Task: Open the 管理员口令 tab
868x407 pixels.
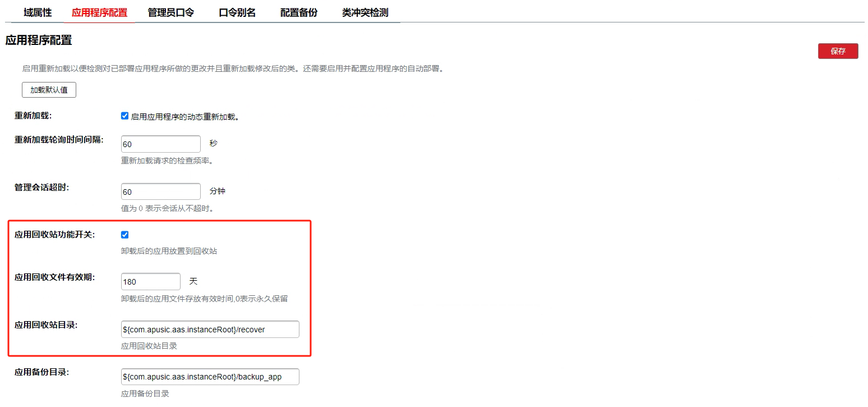Action: click(x=171, y=12)
